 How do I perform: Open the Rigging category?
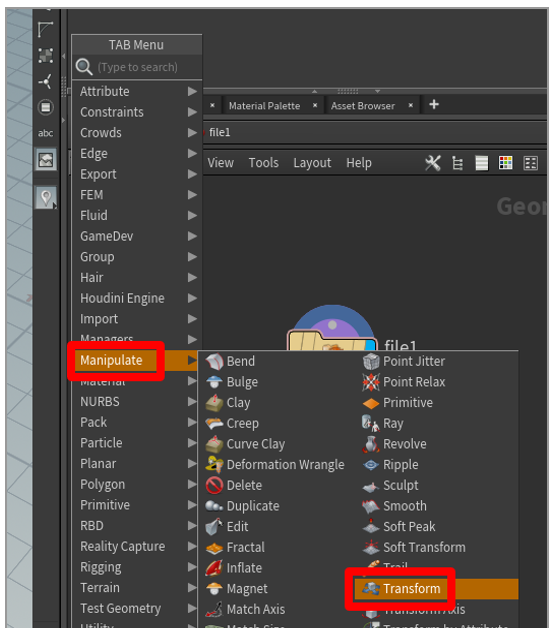click(x=136, y=567)
